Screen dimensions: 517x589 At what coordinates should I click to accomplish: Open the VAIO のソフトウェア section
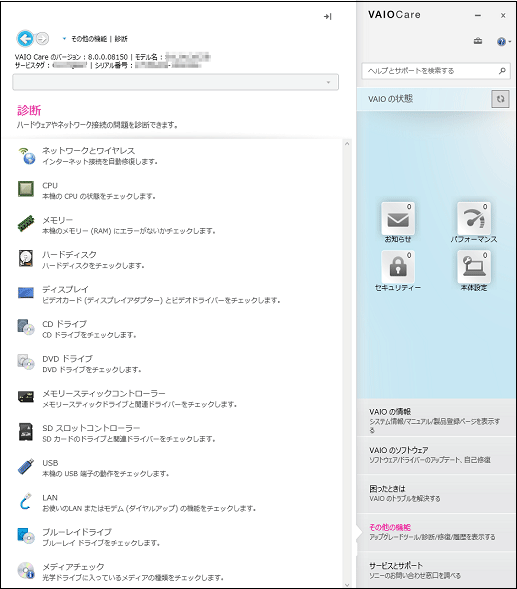coord(436,455)
